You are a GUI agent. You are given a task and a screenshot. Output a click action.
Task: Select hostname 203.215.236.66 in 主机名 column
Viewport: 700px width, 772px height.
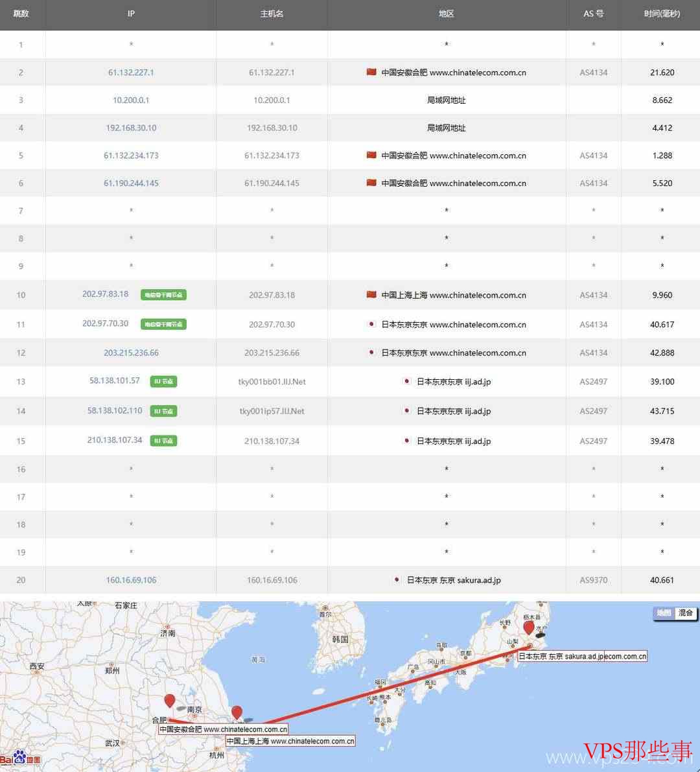(272, 353)
